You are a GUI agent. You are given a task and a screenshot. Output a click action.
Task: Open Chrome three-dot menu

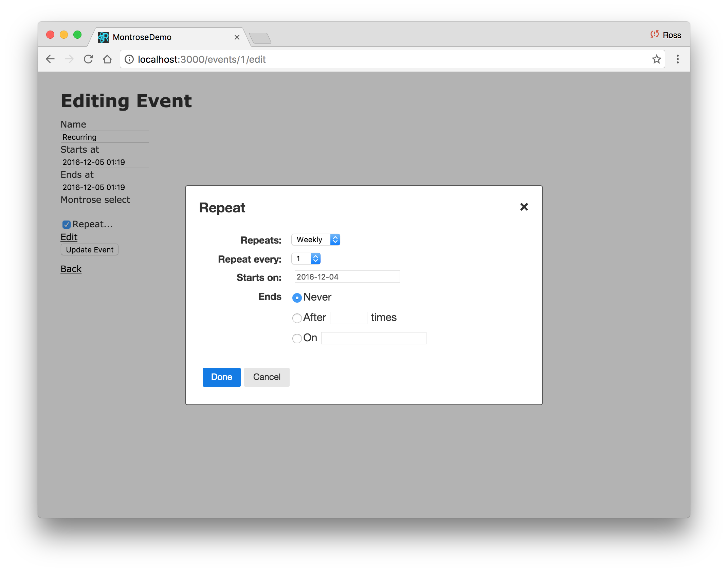pos(677,59)
